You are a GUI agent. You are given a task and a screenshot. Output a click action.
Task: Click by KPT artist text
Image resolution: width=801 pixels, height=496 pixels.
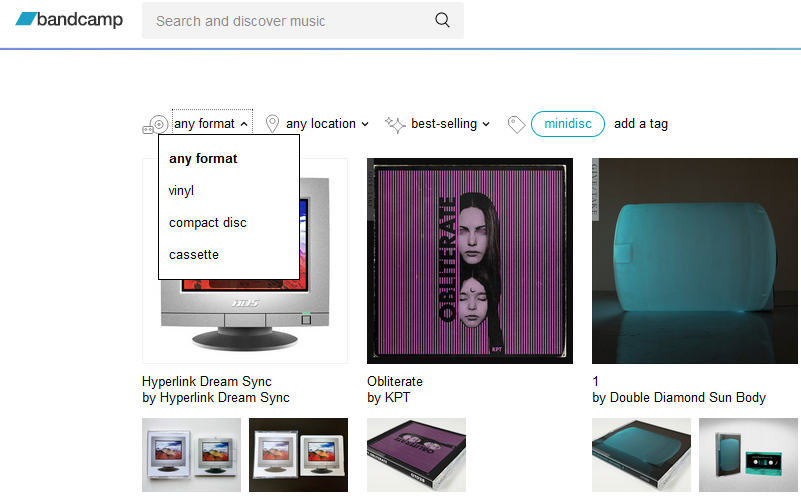(389, 397)
